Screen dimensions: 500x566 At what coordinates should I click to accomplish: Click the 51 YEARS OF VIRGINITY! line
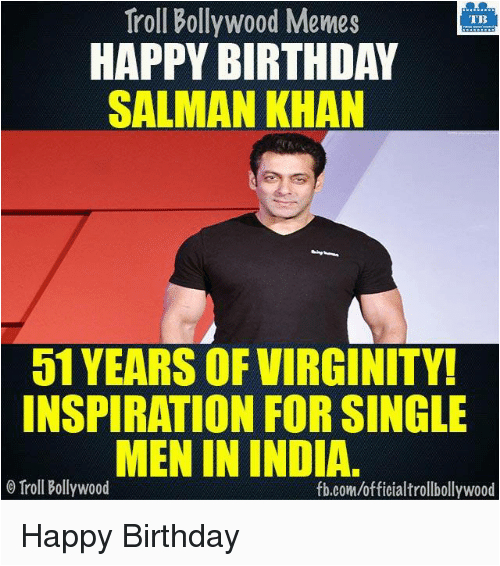pos(244,369)
